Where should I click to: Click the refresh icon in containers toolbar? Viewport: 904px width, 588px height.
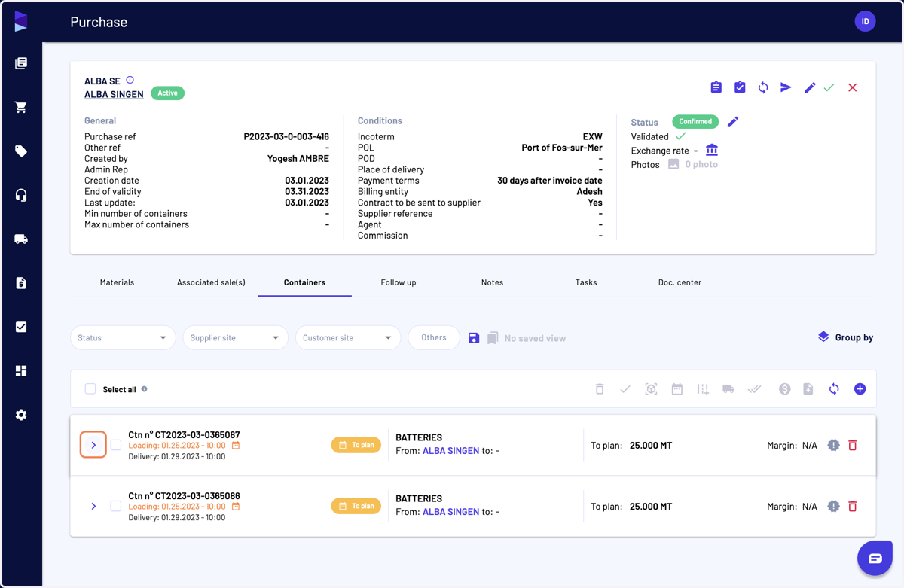tap(834, 389)
